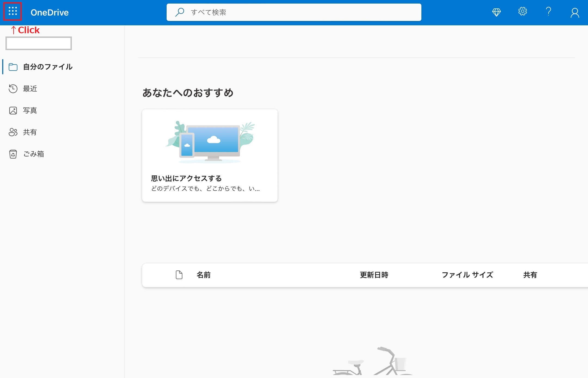Click the recycle bin icon beside ごみ箱
This screenshot has width=588, height=378.
13,154
